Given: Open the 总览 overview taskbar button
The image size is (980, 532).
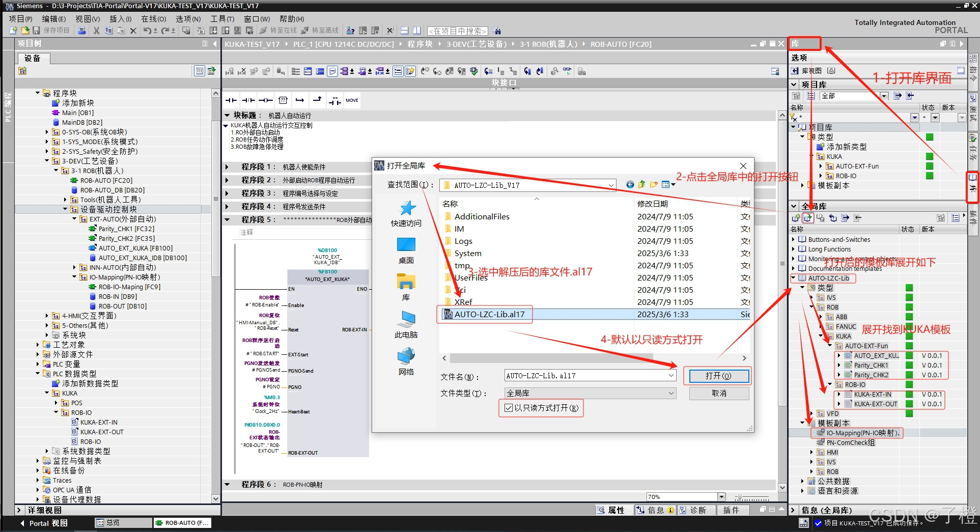Looking at the screenshot, I should point(123,523).
